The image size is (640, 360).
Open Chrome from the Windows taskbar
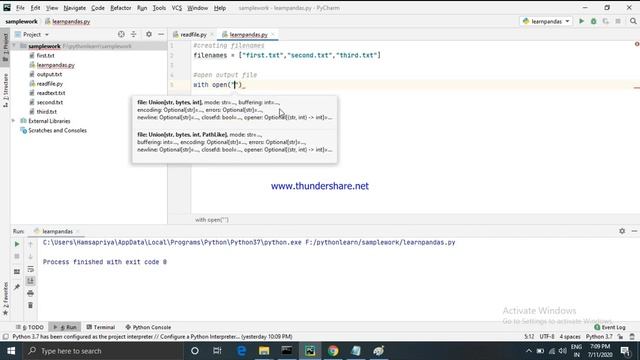pyautogui.click(x=333, y=351)
